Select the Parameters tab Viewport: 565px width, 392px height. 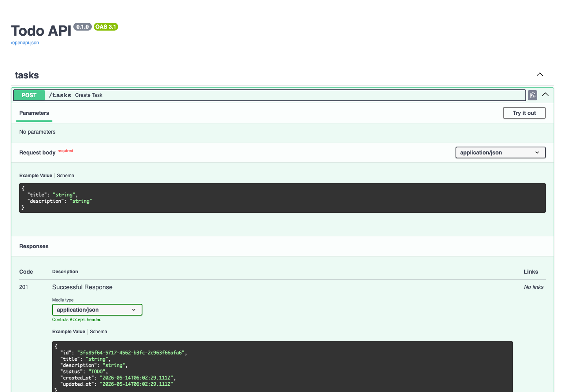tap(34, 113)
